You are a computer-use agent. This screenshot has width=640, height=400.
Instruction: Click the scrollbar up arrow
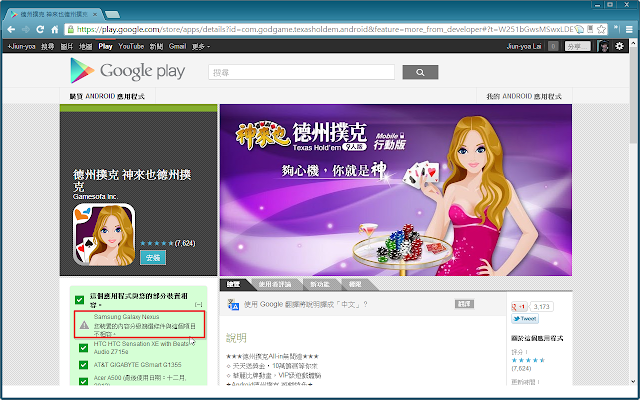633,43
